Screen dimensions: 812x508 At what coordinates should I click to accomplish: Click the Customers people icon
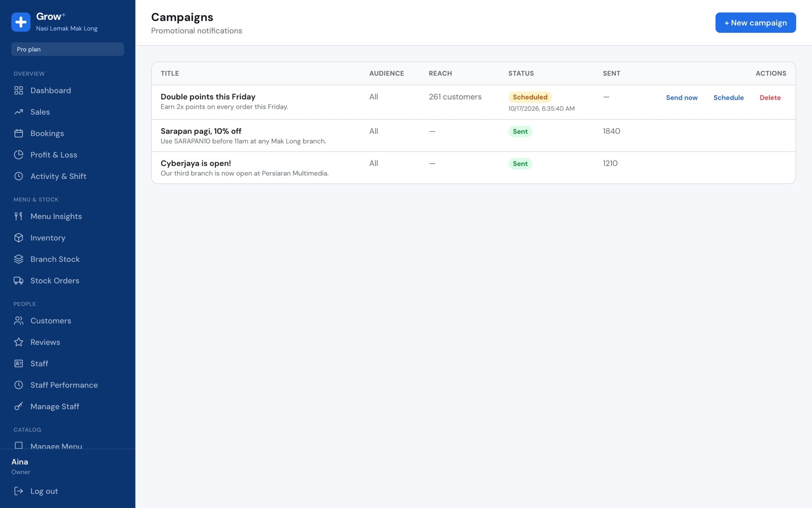point(19,321)
